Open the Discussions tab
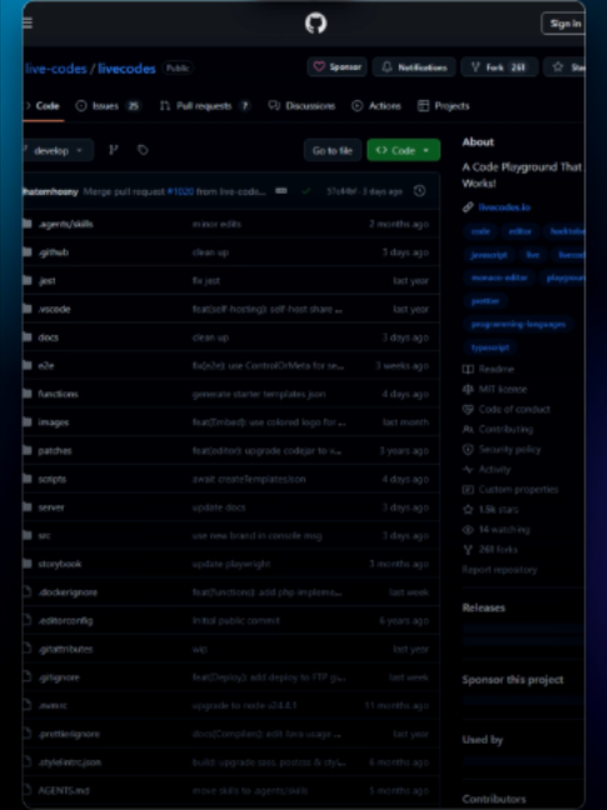 coord(302,106)
